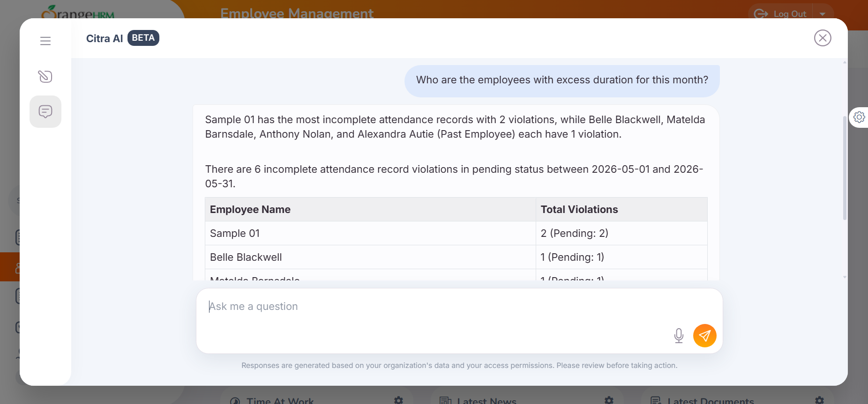
Task: Click the user question bubble about excess duration
Action: pyautogui.click(x=562, y=81)
